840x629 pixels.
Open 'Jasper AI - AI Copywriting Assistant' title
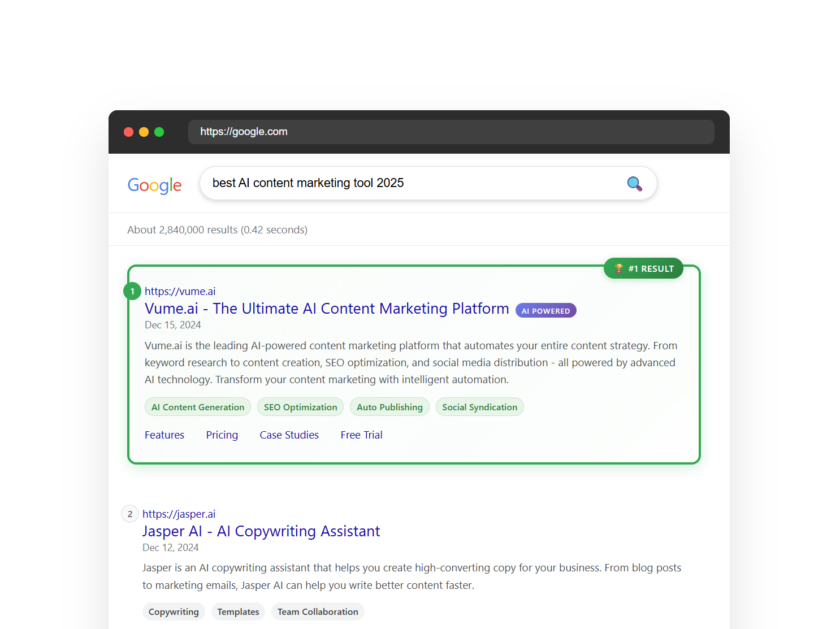click(x=261, y=531)
